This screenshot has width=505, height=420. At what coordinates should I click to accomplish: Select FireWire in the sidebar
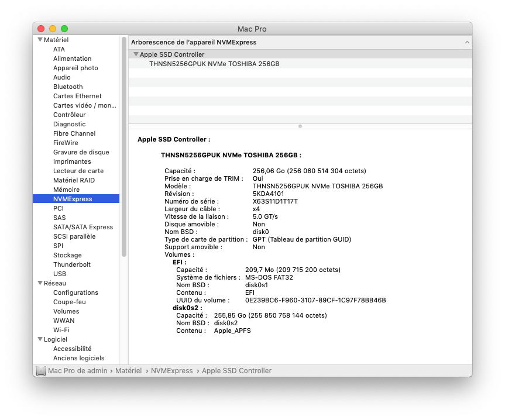click(66, 143)
